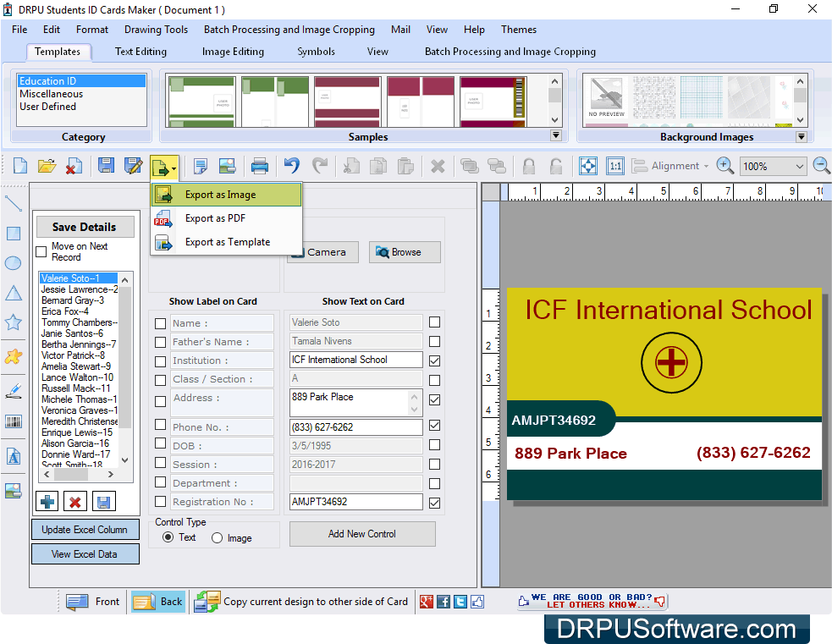
Task: Switch to the Back side of card
Action: point(157,602)
